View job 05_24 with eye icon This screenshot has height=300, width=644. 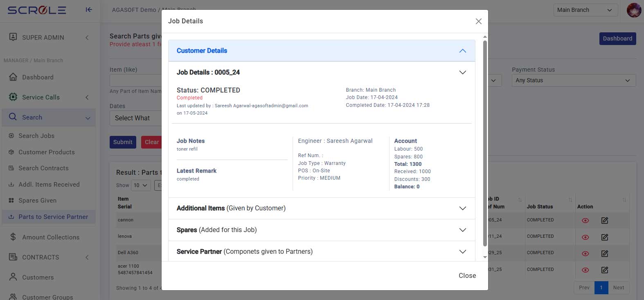[585, 221]
